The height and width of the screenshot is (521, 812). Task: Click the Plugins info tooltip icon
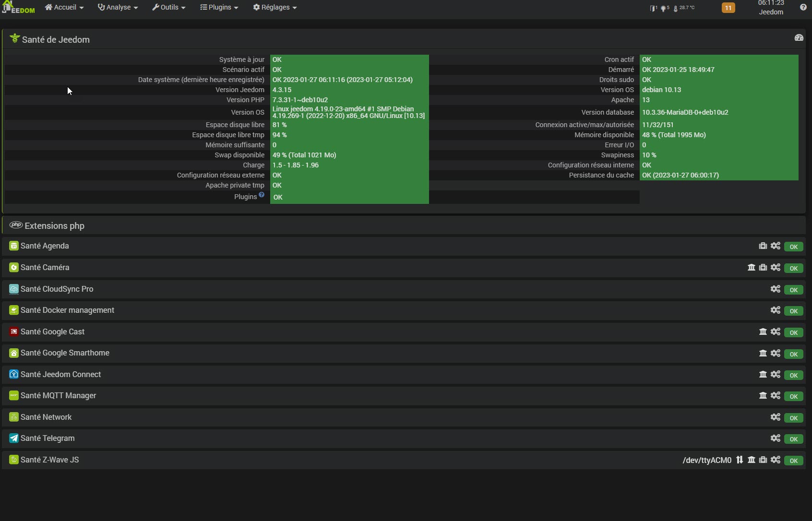pos(262,194)
